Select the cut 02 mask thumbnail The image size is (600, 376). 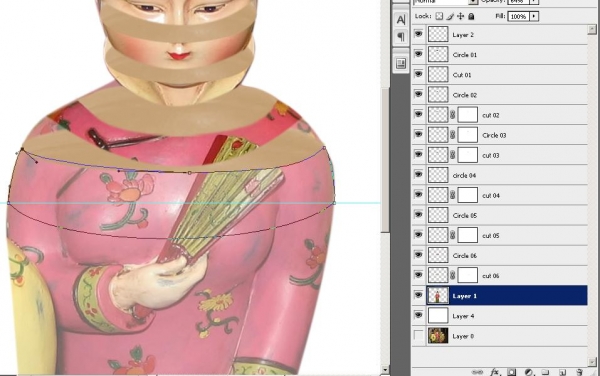point(468,115)
